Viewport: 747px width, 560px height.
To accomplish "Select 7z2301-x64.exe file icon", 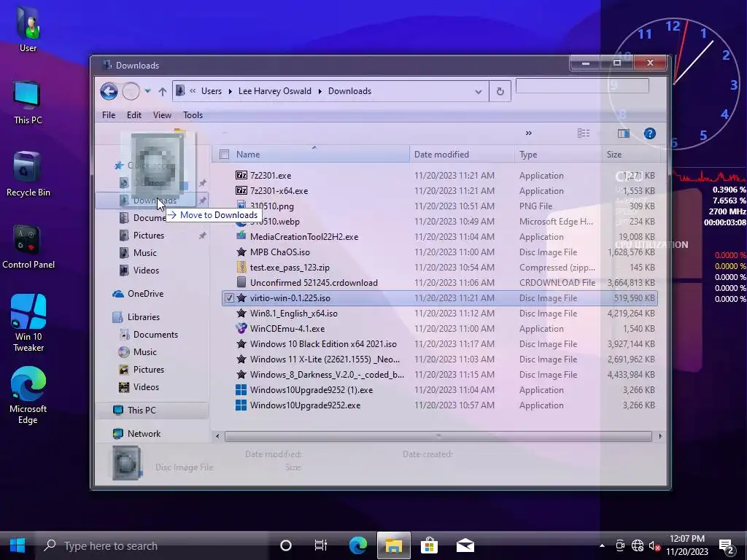I will point(241,190).
